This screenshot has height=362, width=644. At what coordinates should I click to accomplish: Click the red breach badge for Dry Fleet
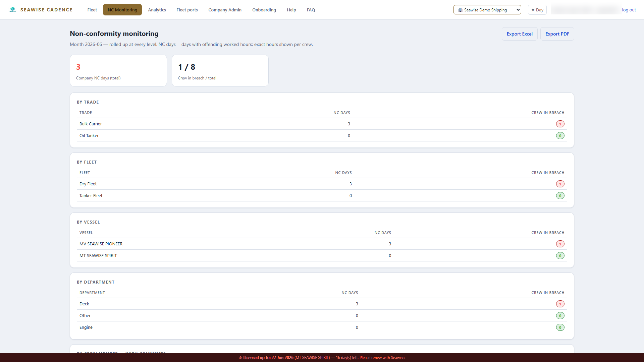pos(560,184)
